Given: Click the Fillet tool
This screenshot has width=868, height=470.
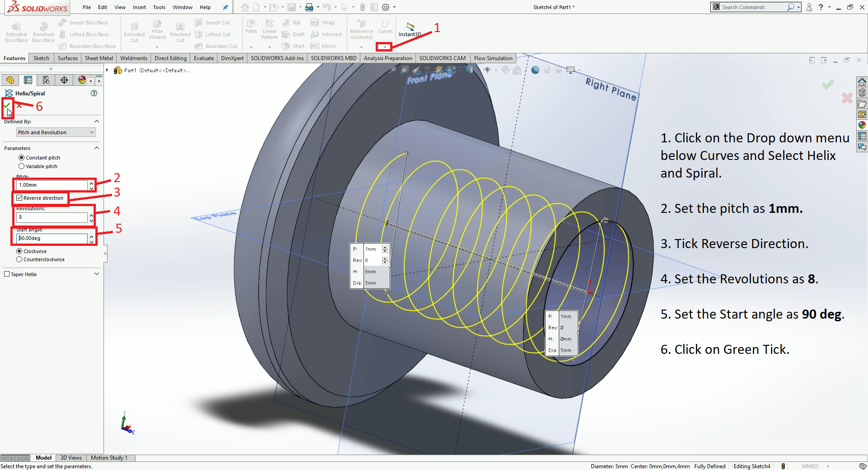Looking at the screenshot, I should point(251,27).
